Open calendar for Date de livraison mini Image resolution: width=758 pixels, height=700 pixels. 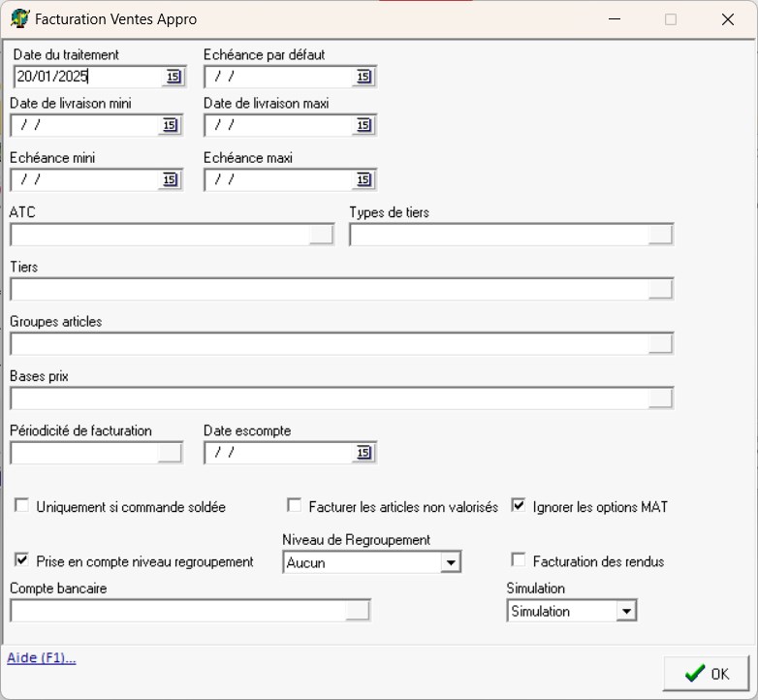tap(171, 125)
